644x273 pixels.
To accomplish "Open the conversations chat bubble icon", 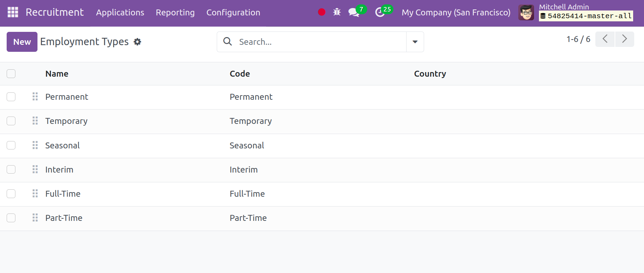I will pyautogui.click(x=354, y=13).
